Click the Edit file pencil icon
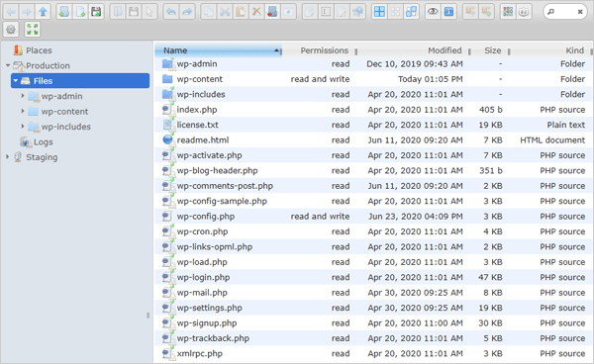The width and height of the screenshot is (594, 364). [x=342, y=12]
